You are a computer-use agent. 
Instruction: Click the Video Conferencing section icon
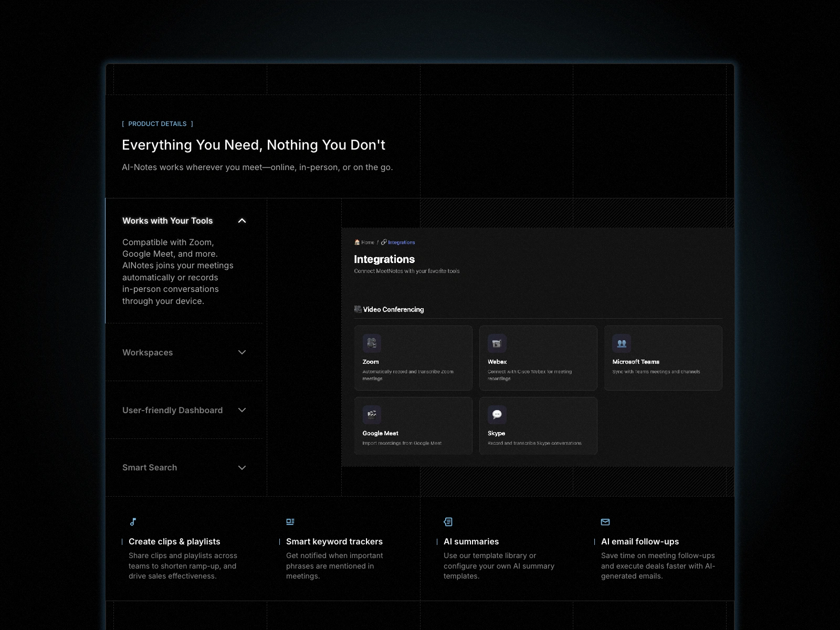[358, 309]
